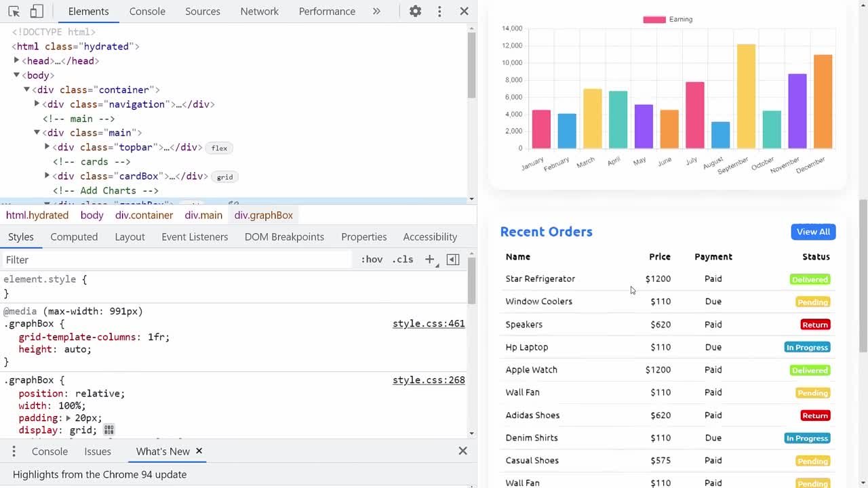Open the Performance tab
The height and width of the screenshot is (488, 868).
click(327, 12)
